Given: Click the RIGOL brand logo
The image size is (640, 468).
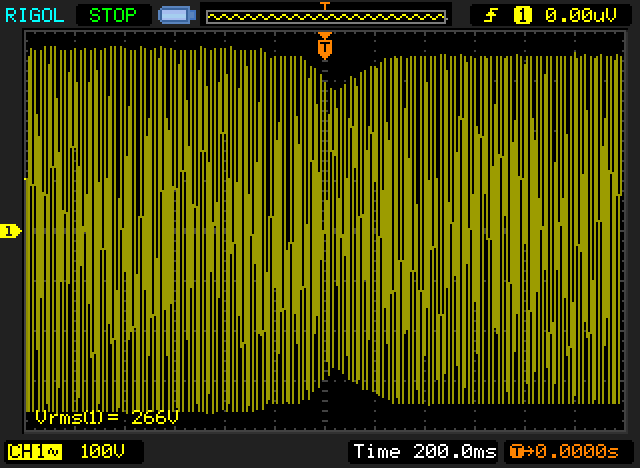Looking at the screenshot, I should point(35,16).
